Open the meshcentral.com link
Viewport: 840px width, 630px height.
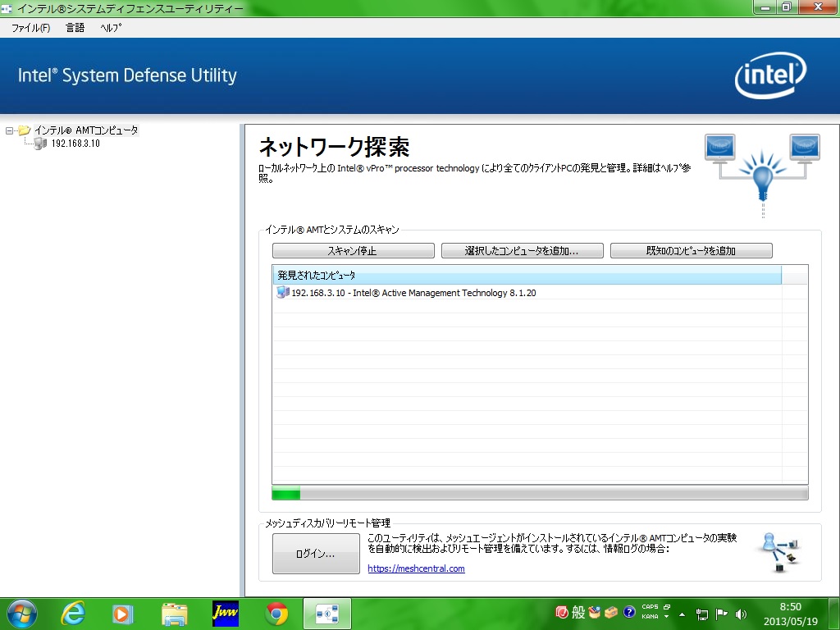point(416,568)
